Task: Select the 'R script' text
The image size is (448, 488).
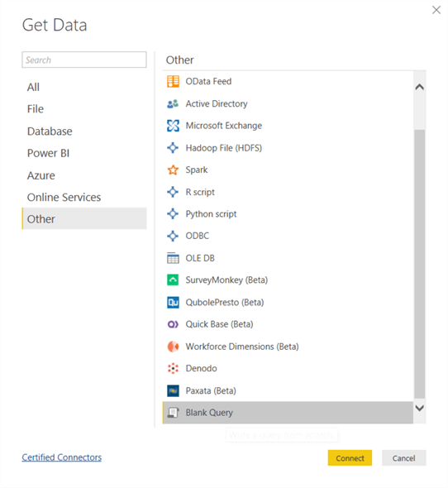Action: (x=200, y=192)
